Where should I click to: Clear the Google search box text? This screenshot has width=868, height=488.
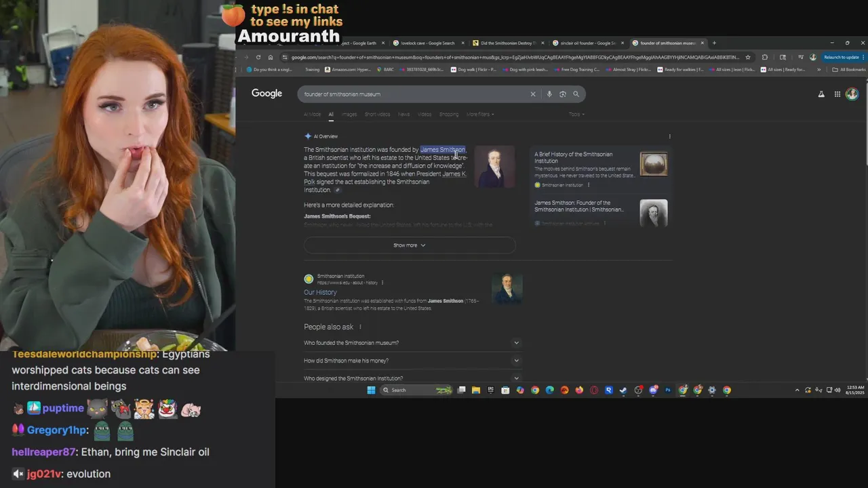pyautogui.click(x=533, y=94)
